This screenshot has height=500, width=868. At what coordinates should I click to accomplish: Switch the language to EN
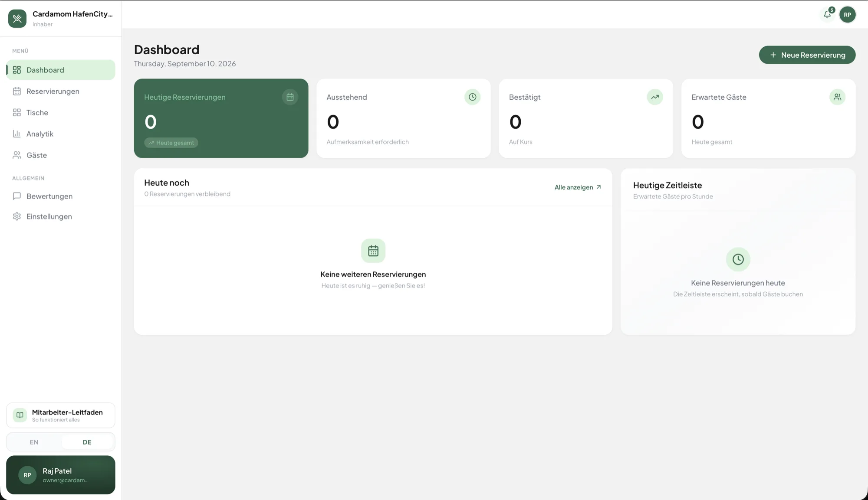click(x=34, y=442)
